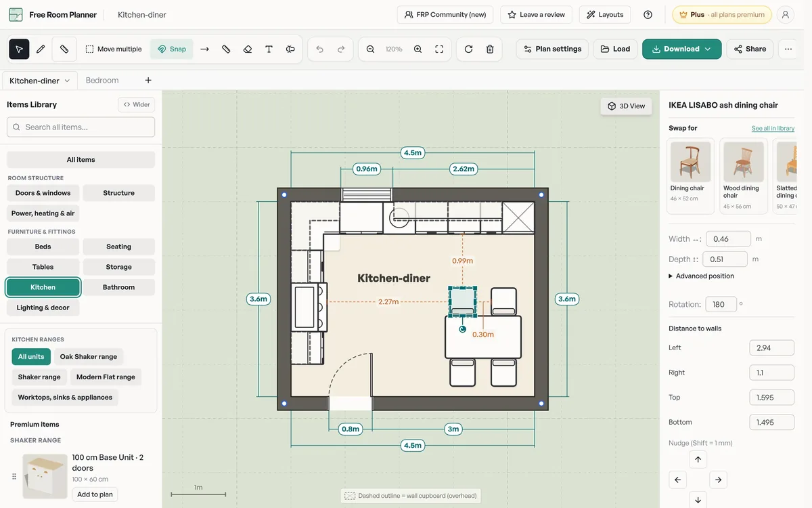Click the ruler tool next to the pencil
Viewport: 812px width, 508px height.
64,49
